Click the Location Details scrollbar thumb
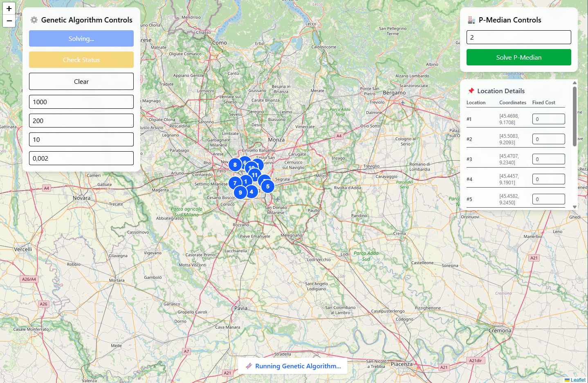This screenshot has height=383, width=588. tap(575, 116)
